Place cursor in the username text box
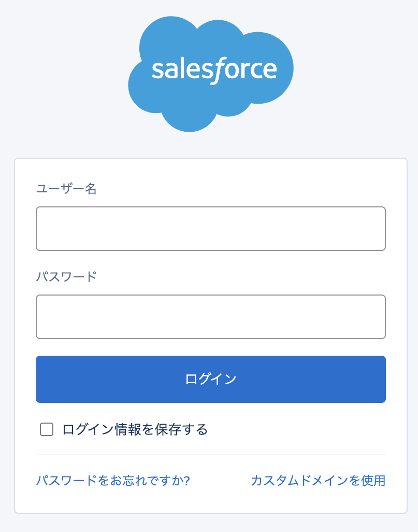418x532 pixels. (210, 229)
